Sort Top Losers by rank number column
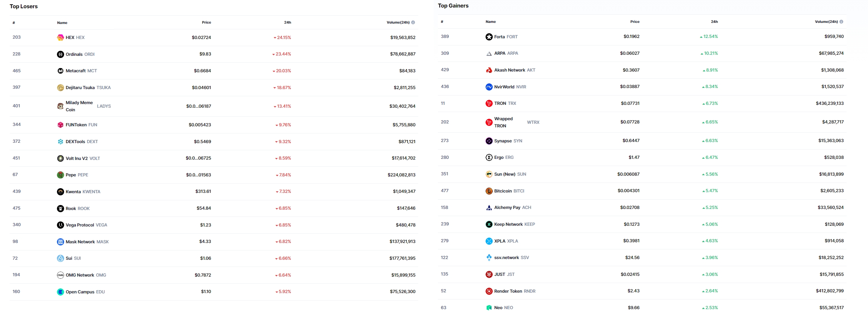The height and width of the screenshot is (312, 868). point(14,23)
